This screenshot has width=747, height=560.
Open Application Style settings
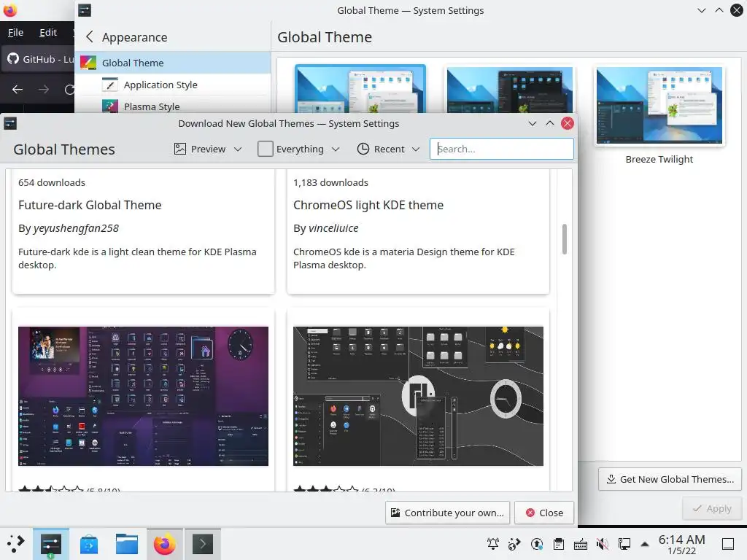[172, 85]
